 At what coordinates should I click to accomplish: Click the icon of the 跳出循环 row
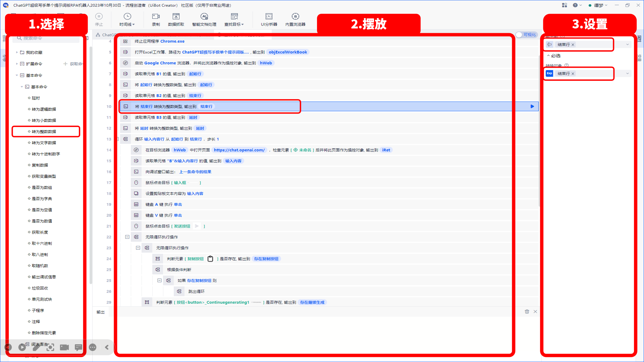tap(179, 292)
